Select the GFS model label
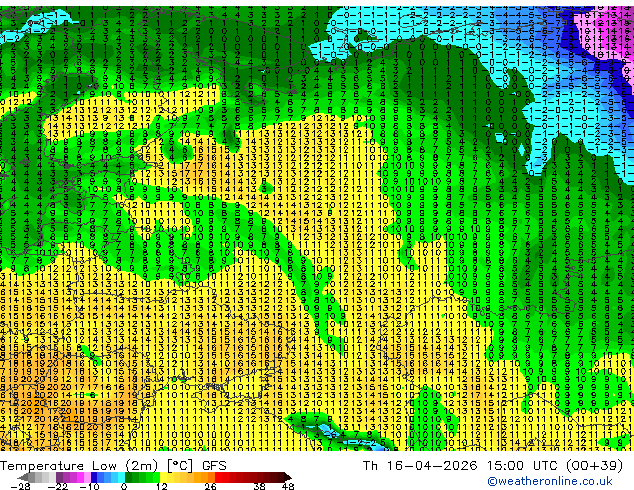This screenshot has width=634, height=490. coord(214,466)
